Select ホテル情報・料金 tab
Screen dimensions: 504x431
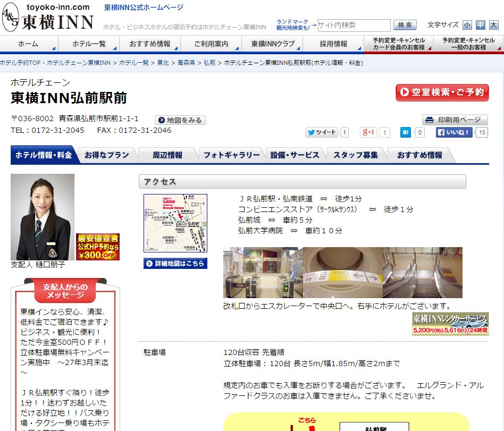pyautogui.click(x=44, y=155)
